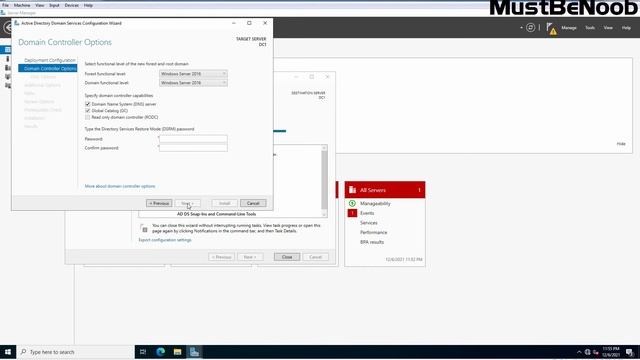Viewport: 640px width, 360px height.
Task: Click the taskbar search box
Action: 76,352
